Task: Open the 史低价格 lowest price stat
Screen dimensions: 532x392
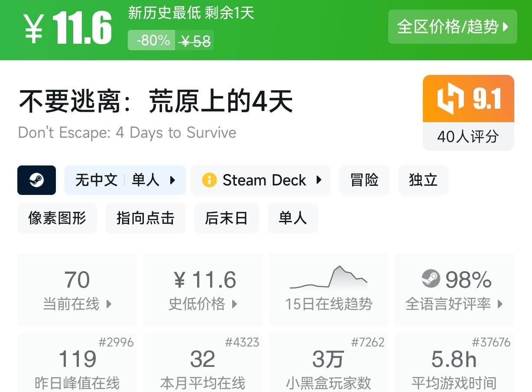Action: point(203,290)
